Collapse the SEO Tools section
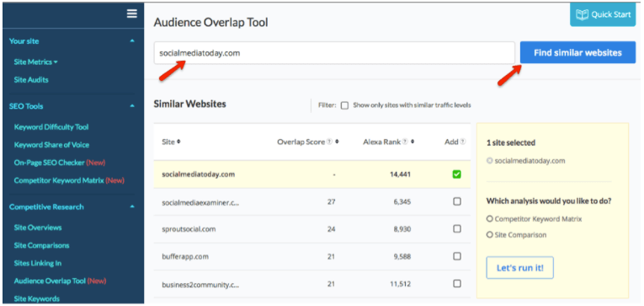 pyautogui.click(x=132, y=106)
